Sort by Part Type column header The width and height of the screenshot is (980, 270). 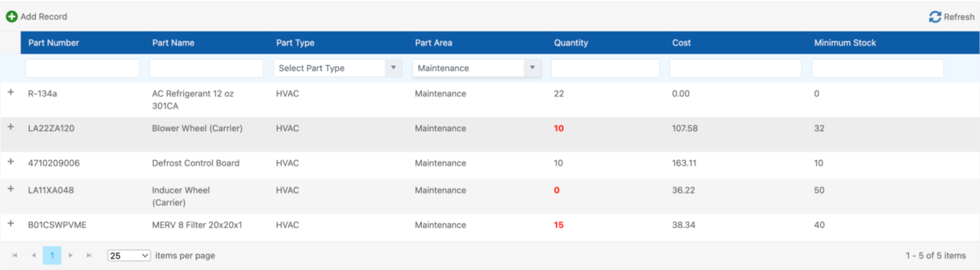[x=295, y=43]
